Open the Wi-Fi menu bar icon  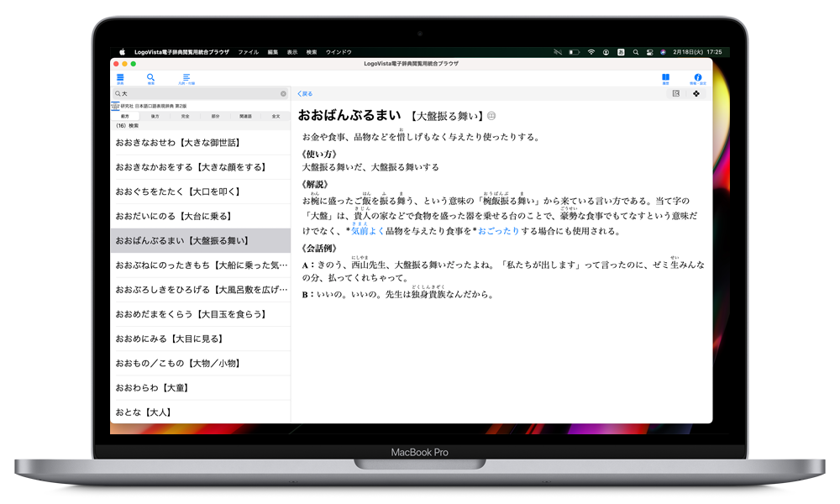(591, 52)
